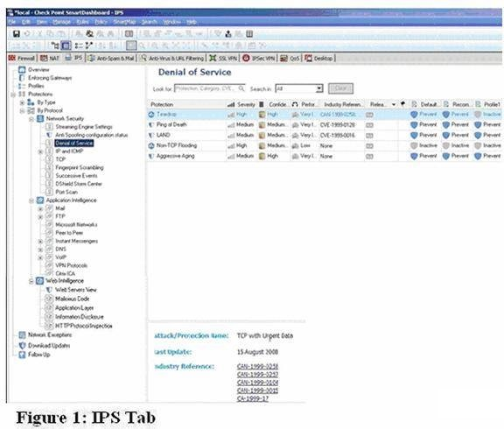504x429 pixels.
Task: Switch to the IPSec VPN tab
Action: (259, 58)
